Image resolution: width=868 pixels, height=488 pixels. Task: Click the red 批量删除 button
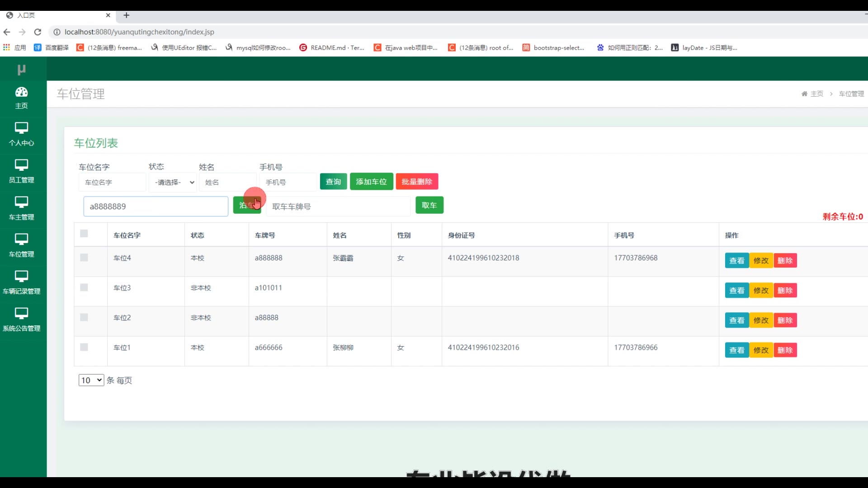pyautogui.click(x=417, y=182)
